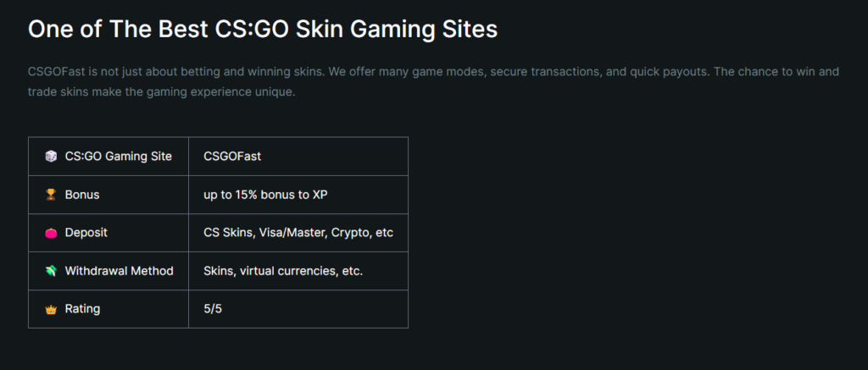Viewport: 868px width, 370px height.
Task: Click the dice icon beside CS:GO Gaming Site
Action: (x=50, y=157)
